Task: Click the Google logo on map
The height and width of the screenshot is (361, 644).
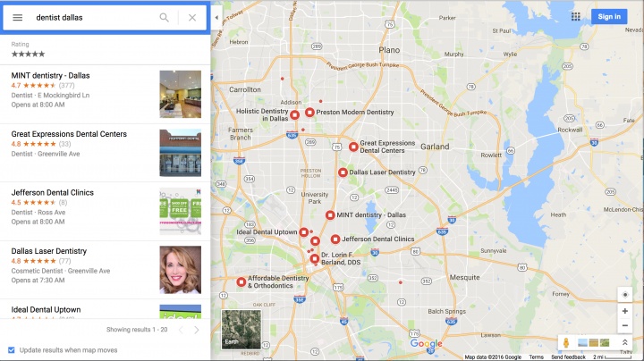Action: coord(426,344)
